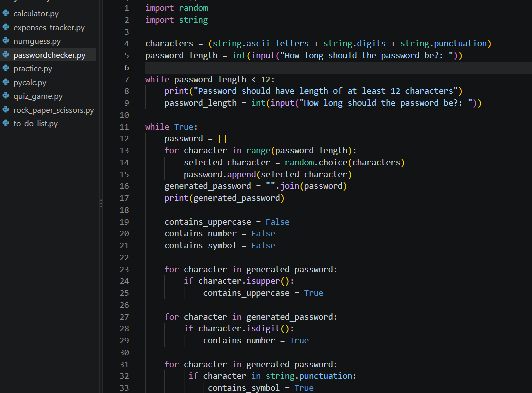Click the Python icon beside quiz_game.py
This screenshot has width=532, height=393.
tap(6, 96)
